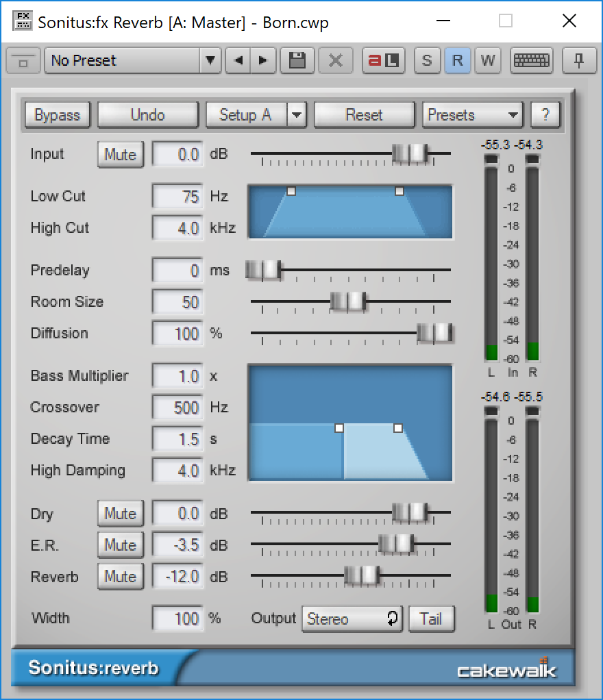The width and height of the screenshot is (603, 700).
Task: Click the automation Read R icon
Action: pyautogui.click(x=457, y=60)
